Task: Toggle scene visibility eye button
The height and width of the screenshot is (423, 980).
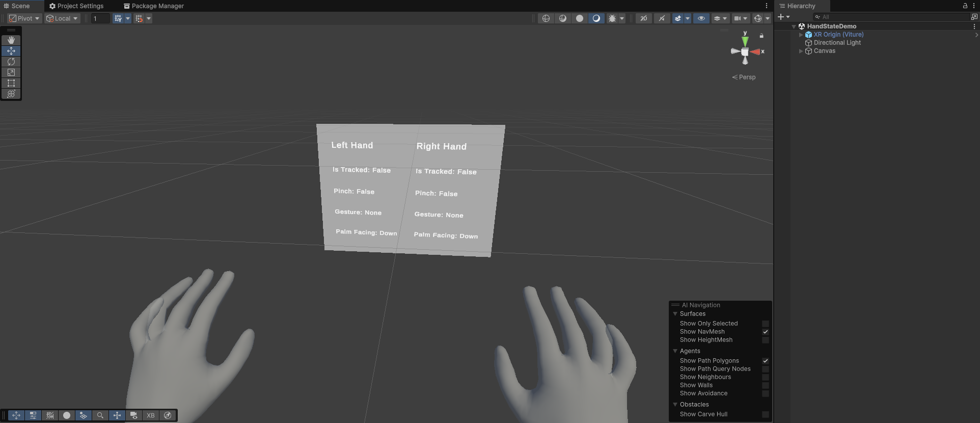Action: [x=701, y=18]
